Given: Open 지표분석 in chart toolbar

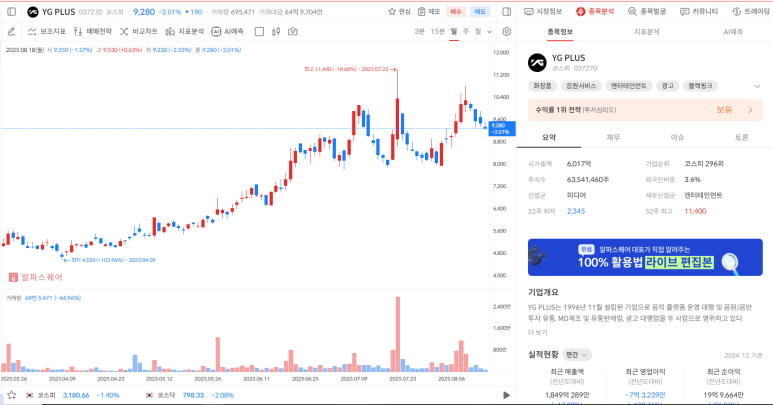Looking at the screenshot, I should 184,32.
